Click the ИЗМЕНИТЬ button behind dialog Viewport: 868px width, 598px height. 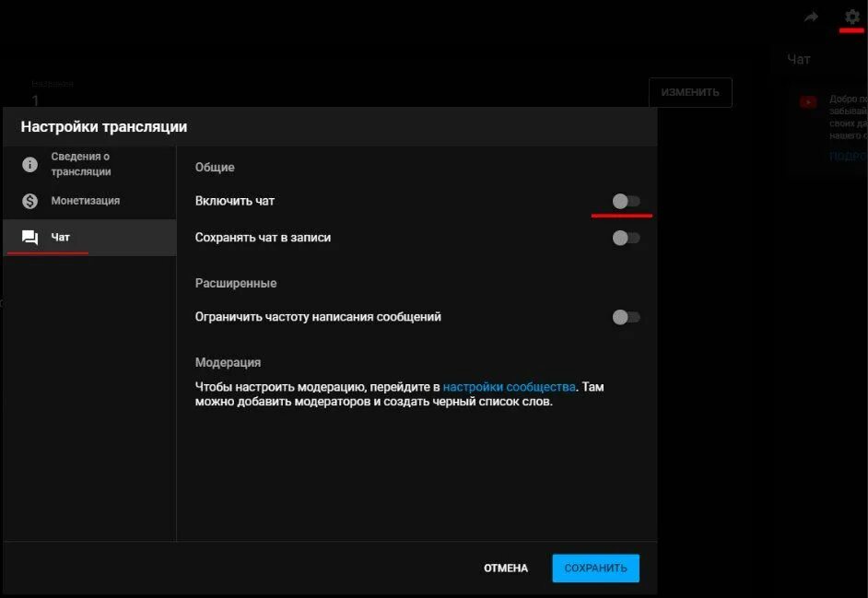pos(690,92)
